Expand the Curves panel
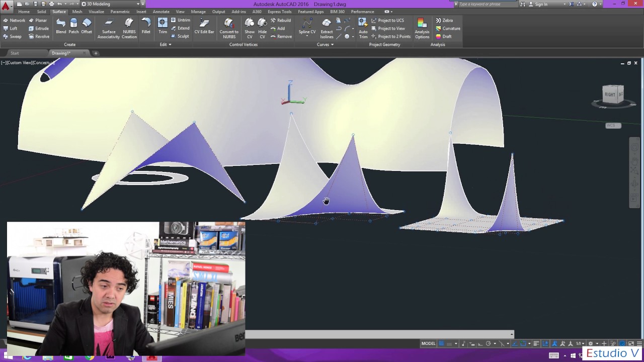 click(x=325, y=45)
